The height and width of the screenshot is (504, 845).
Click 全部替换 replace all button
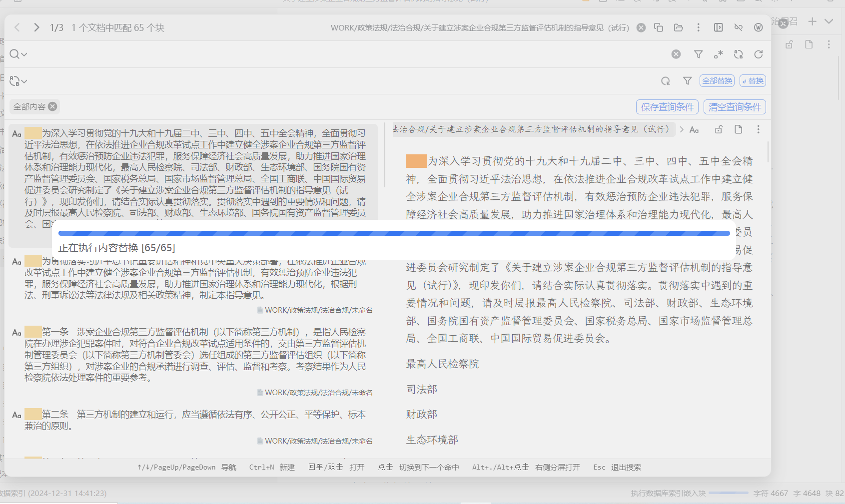[x=717, y=81]
